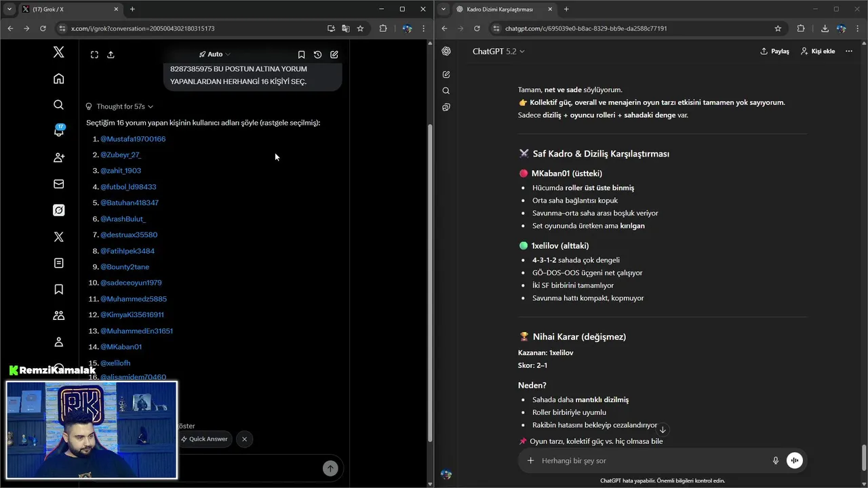Open Grok Auto model dropdown
Viewport: 868px width, 488px height.
pyautogui.click(x=214, y=54)
